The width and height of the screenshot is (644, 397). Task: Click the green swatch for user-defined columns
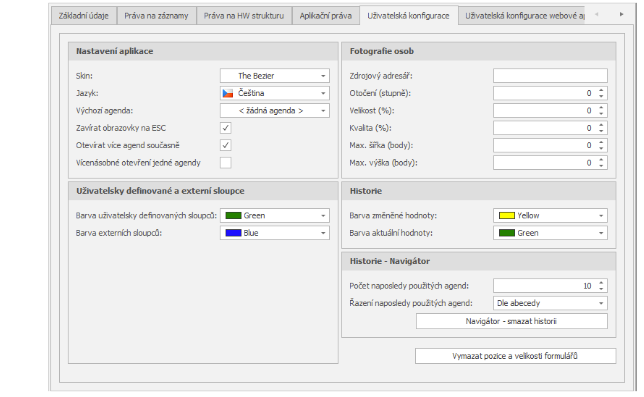(x=233, y=216)
